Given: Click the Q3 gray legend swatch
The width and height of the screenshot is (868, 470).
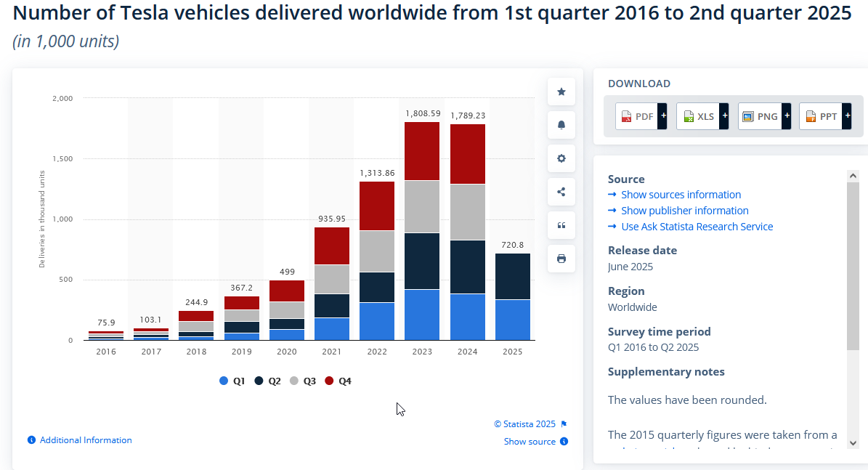Looking at the screenshot, I should point(294,381).
